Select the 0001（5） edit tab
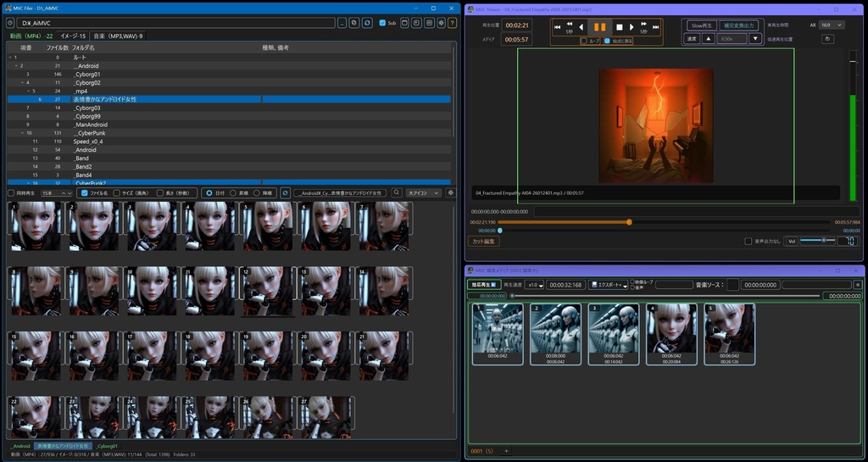The height and width of the screenshot is (462, 868). [481, 451]
